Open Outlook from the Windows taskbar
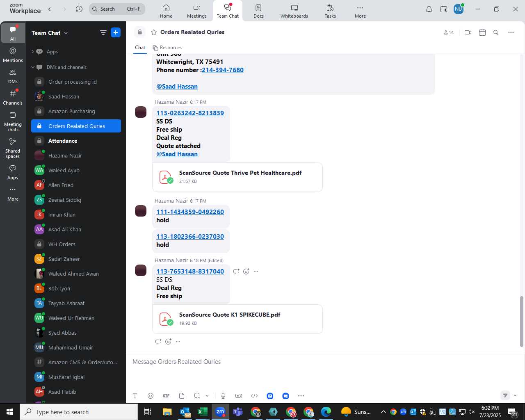The image size is (525, 420). [185, 412]
